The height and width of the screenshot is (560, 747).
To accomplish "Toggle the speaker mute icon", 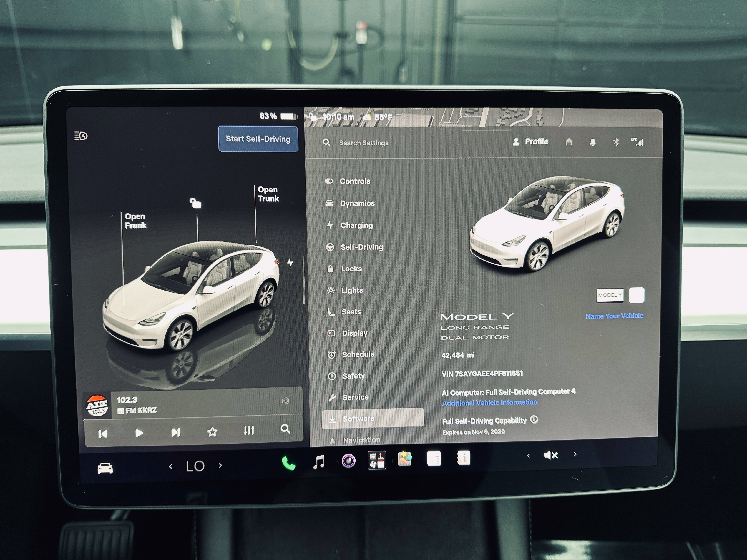I will tap(551, 455).
